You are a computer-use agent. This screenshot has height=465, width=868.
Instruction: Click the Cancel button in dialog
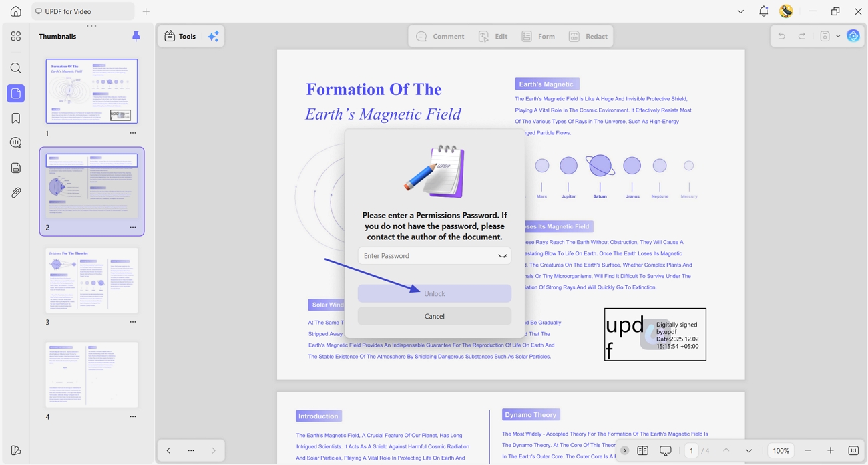click(x=435, y=316)
